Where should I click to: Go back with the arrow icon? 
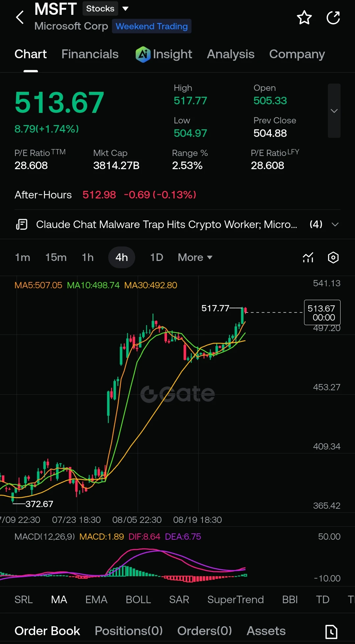click(20, 17)
